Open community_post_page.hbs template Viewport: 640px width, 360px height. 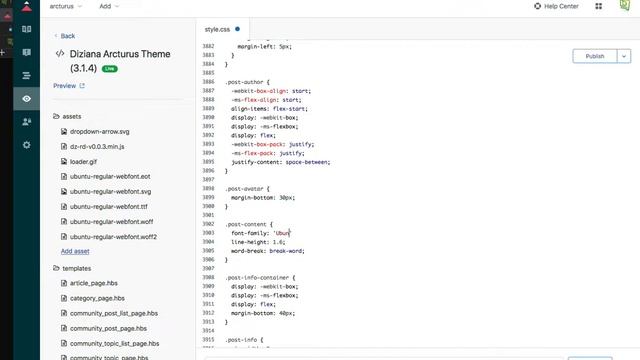pos(108,329)
